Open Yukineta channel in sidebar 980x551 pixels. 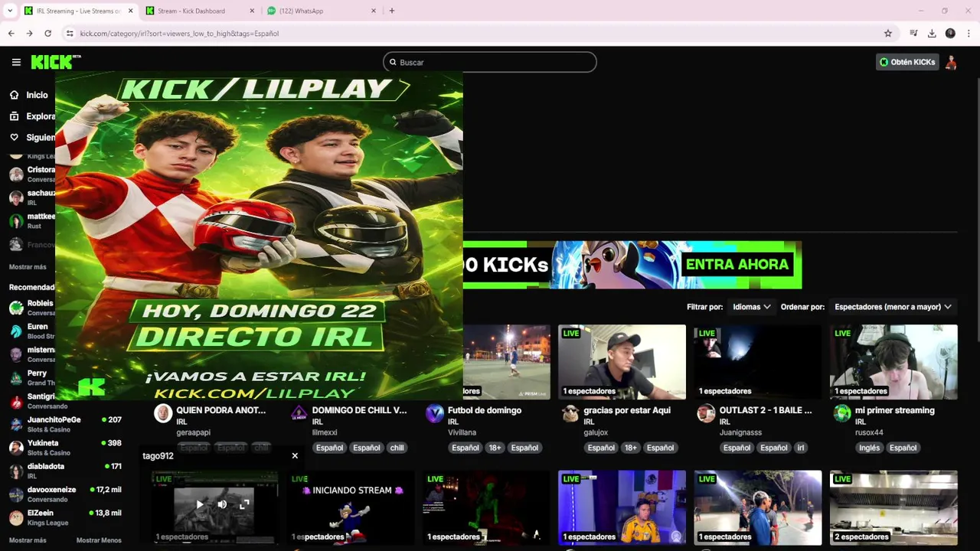66,448
